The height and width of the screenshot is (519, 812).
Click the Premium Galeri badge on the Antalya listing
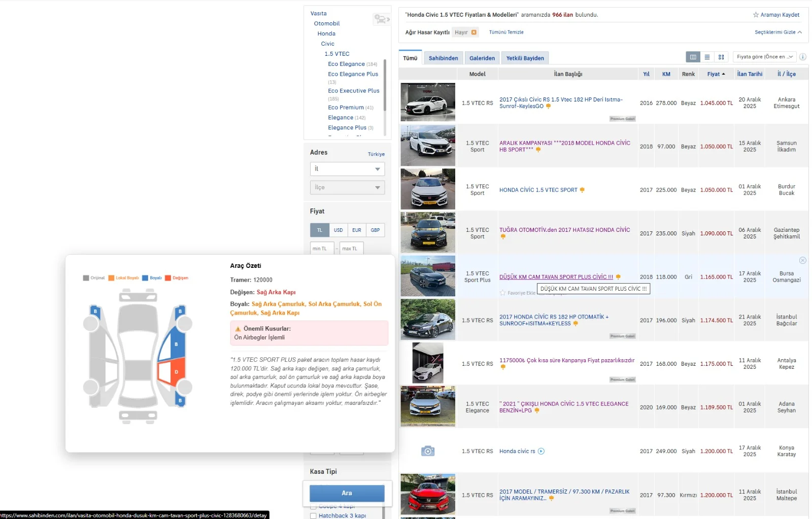[x=623, y=379]
